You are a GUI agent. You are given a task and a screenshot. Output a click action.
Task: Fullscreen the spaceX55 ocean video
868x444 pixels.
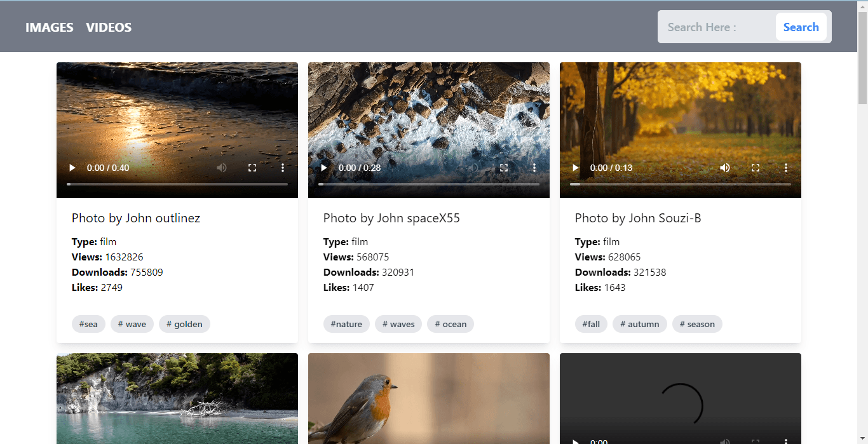pos(504,168)
